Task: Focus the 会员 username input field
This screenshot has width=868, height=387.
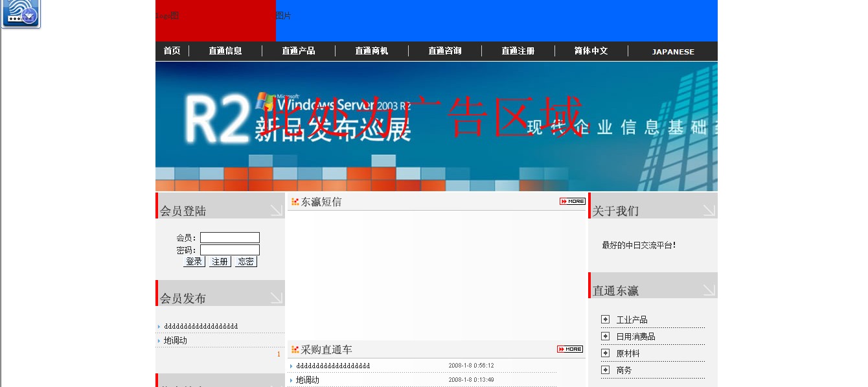Action: click(230, 238)
